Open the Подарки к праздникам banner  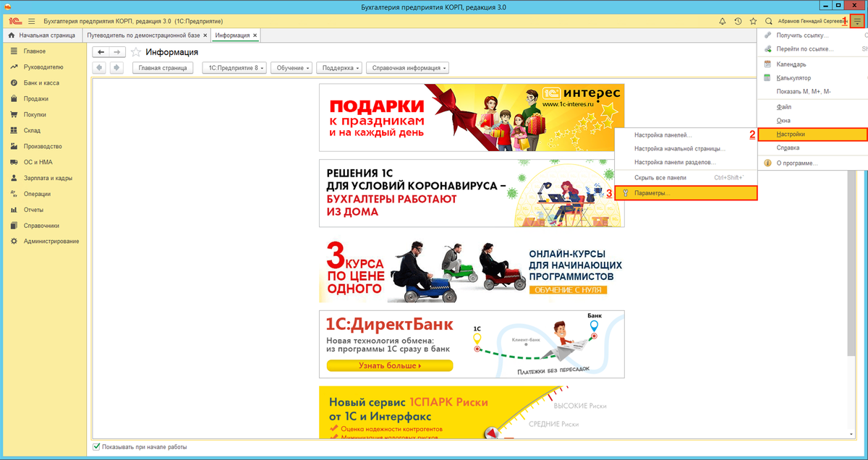coord(472,117)
